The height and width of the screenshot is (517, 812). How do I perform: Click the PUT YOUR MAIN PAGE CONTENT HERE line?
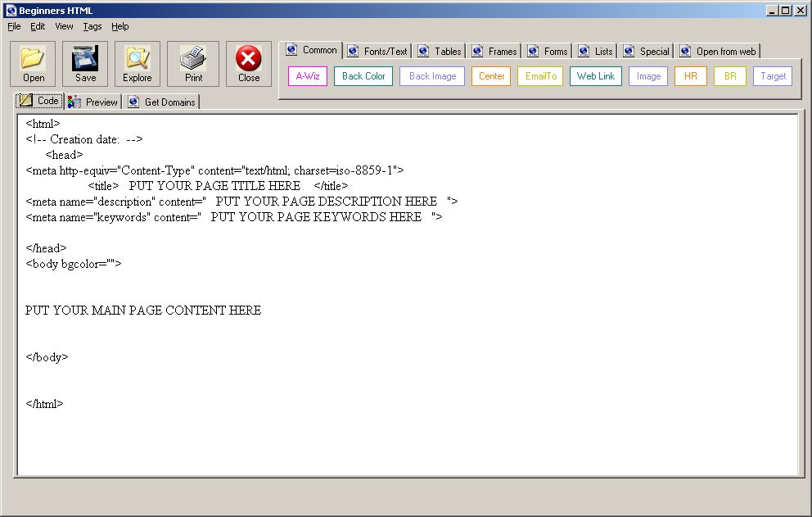143,310
